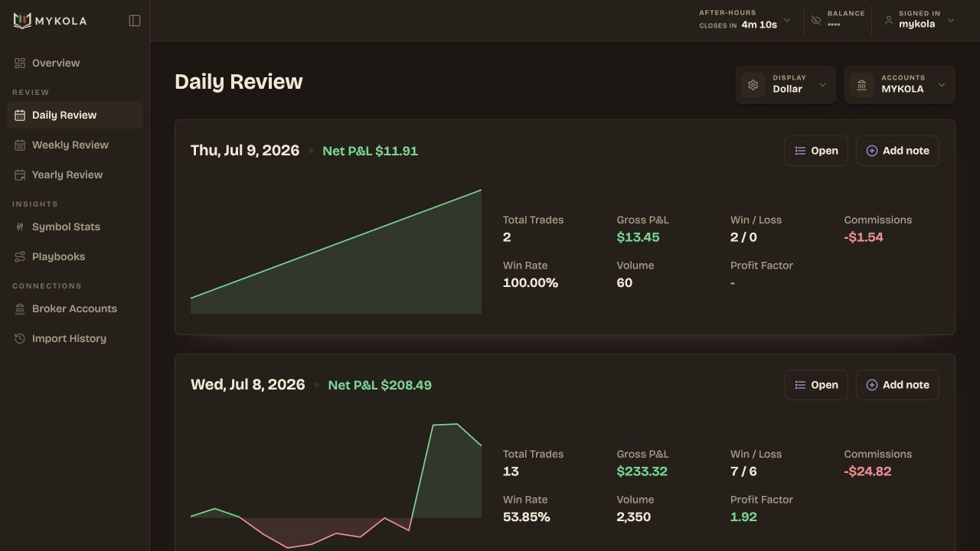Click the commissions value -$1.54

pyautogui.click(x=864, y=237)
